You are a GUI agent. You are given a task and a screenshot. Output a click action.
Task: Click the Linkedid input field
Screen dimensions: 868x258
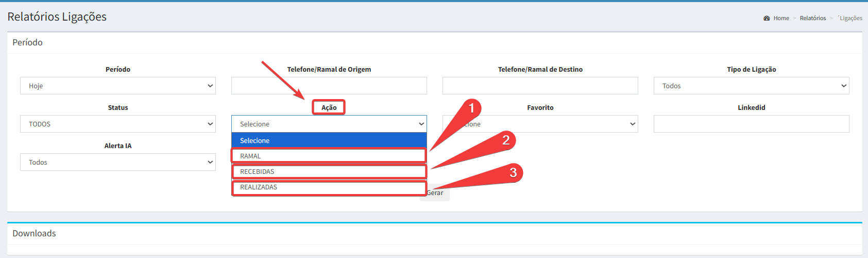click(x=751, y=124)
